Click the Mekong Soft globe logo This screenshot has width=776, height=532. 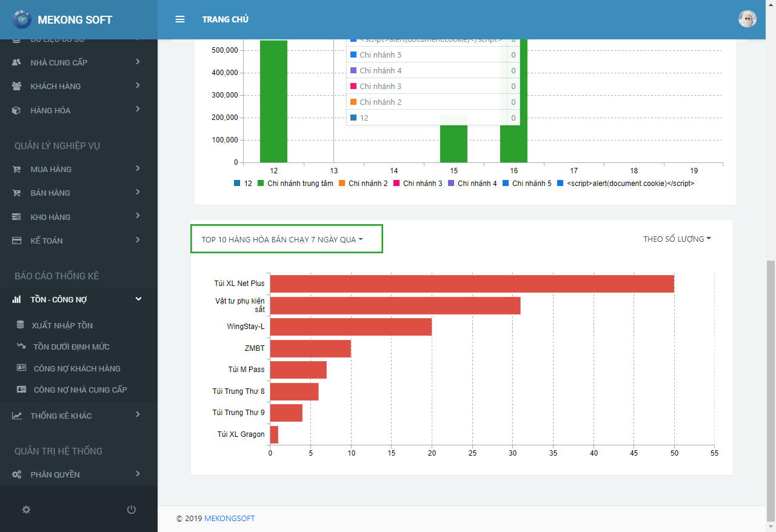[23, 19]
